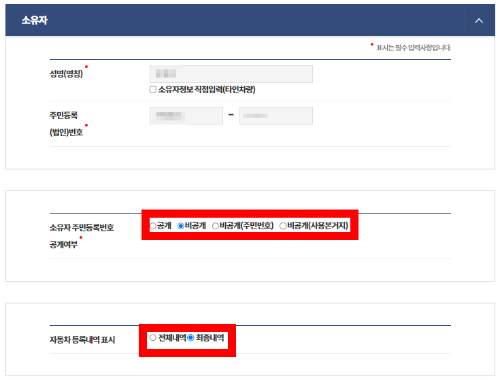Viewport: 500px width, 380px height.
Task: Collapse the 소유자 section with the chevron
Action: 479,21
